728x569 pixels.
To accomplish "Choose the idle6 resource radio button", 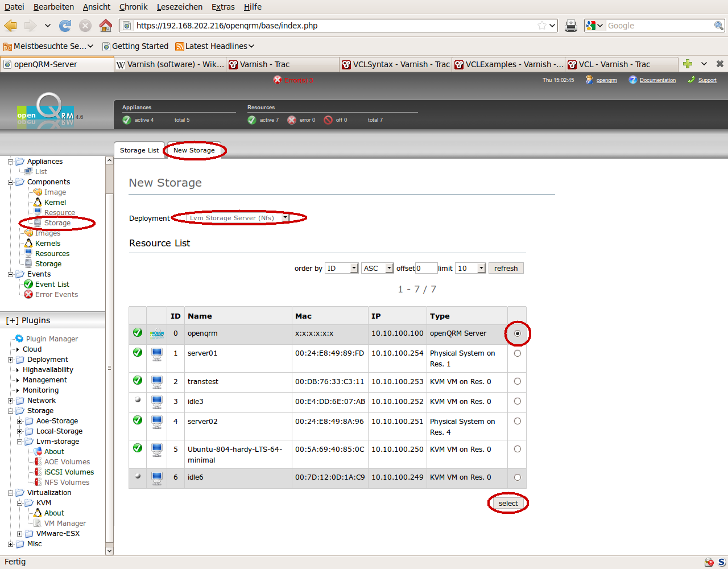I will coord(517,477).
